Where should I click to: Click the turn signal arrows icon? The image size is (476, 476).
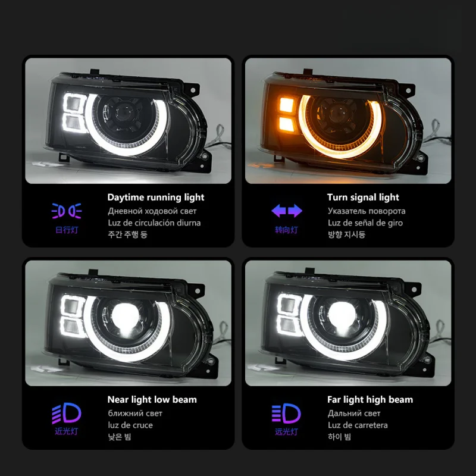tap(287, 211)
